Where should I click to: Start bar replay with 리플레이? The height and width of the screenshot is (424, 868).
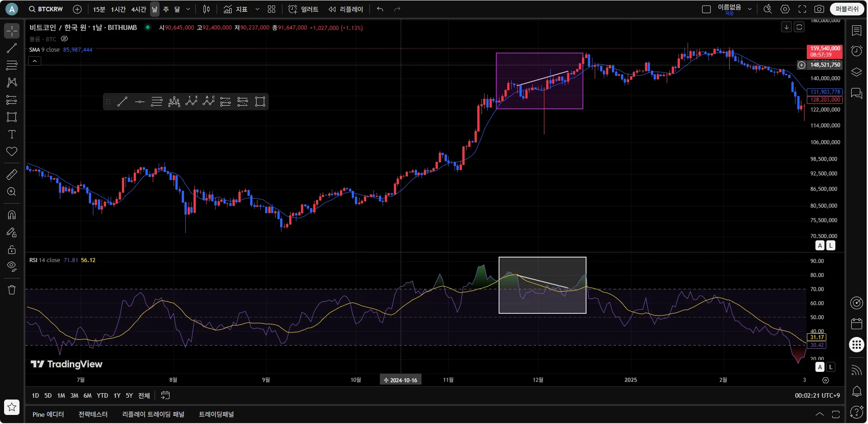pyautogui.click(x=346, y=9)
